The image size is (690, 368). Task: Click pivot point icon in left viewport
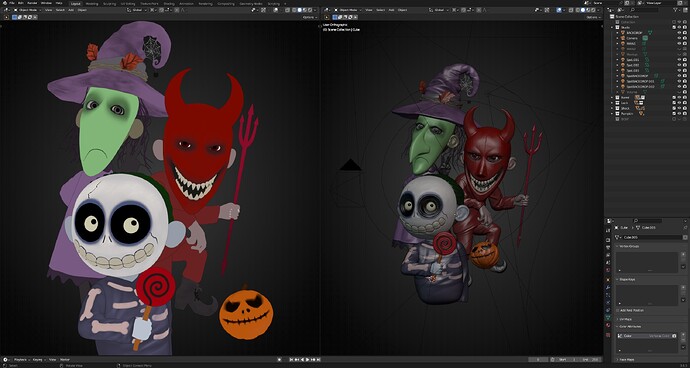[x=152, y=10]
